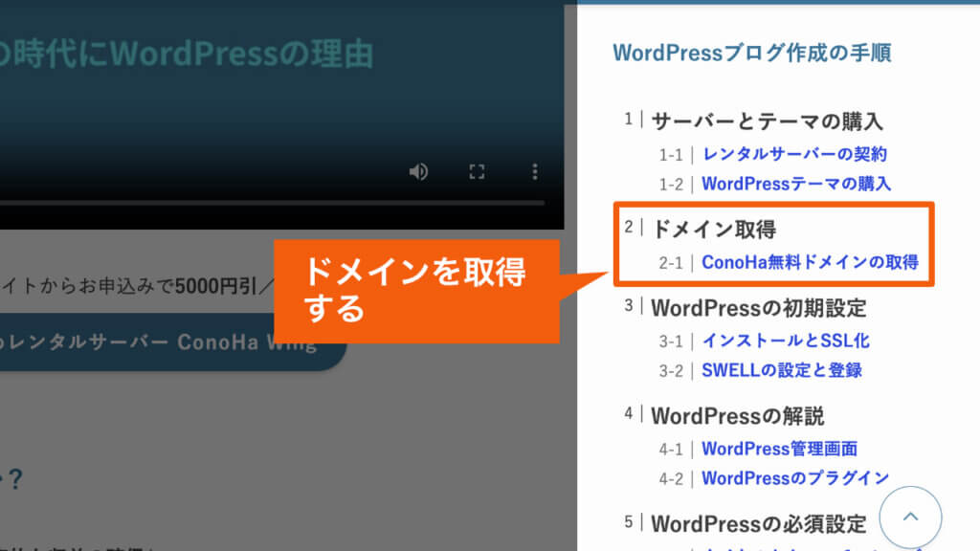Open the レンタルサーバーの契約 link
The width and height of the screenshot is (980, 551).
(794, 153)
